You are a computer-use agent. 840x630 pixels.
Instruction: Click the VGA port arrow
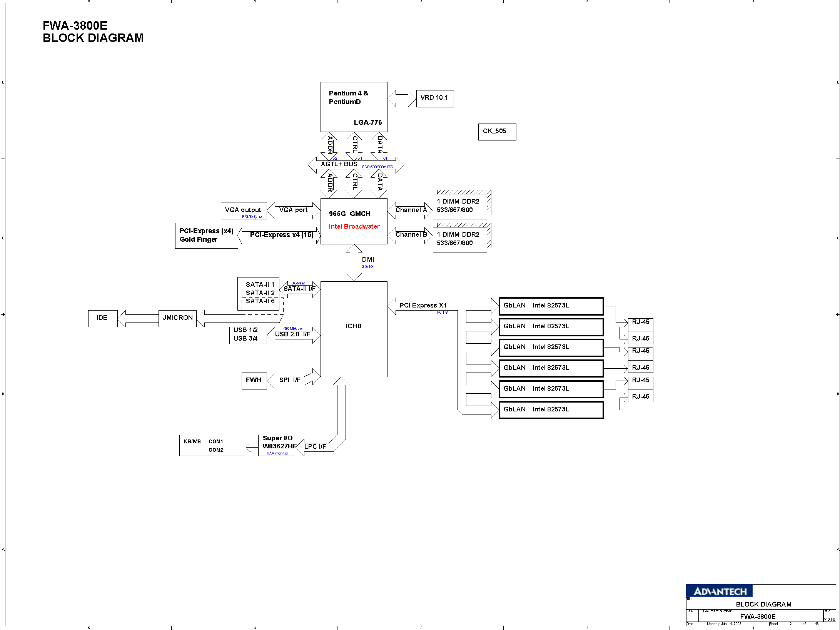pos(294,210)
